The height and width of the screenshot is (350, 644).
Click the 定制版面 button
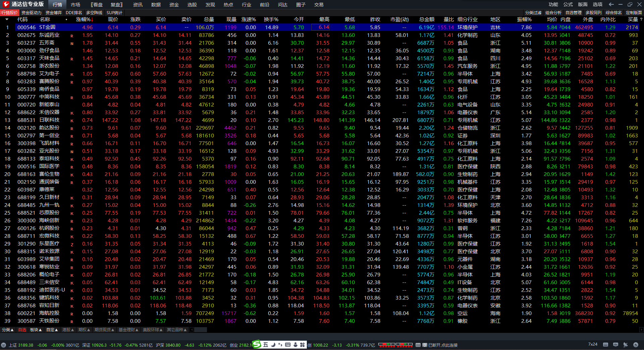click(x=634, y=13)
